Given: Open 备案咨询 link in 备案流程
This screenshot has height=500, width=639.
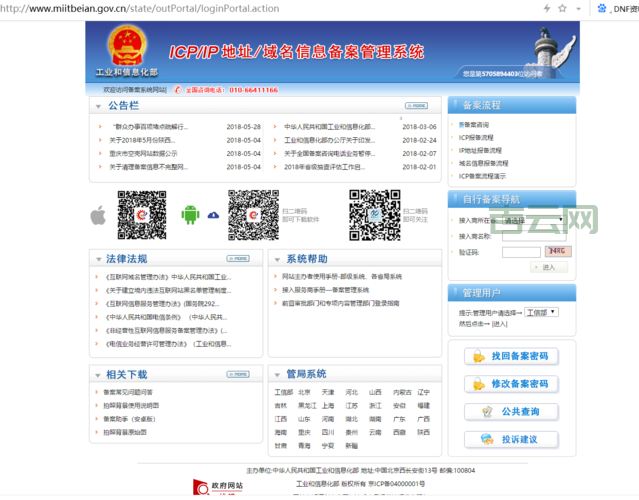Looking at the screenshot, I should point(474,125).
